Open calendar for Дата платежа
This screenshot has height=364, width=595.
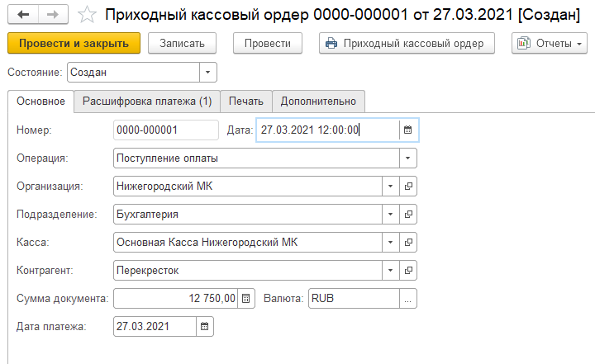tap(205, 326)
